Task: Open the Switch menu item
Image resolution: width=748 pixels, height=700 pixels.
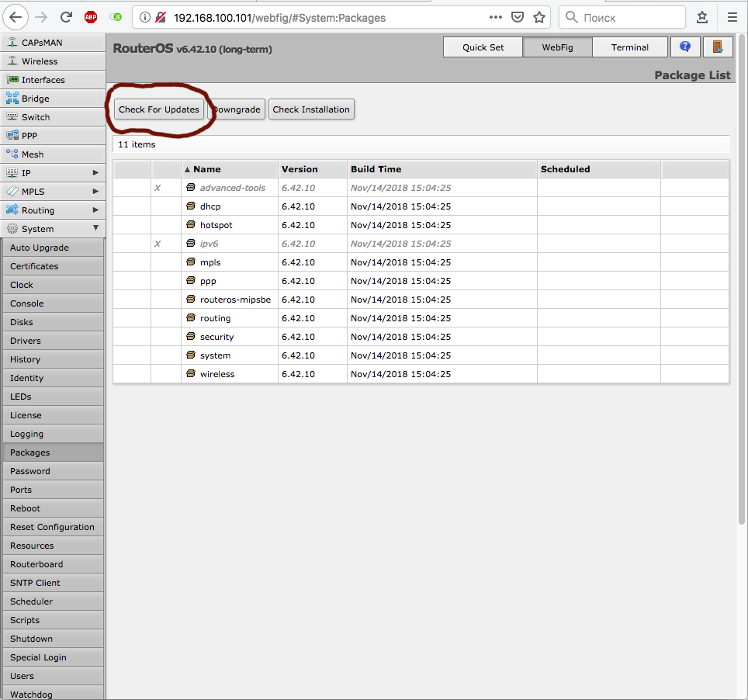Action: pos(53,117)
